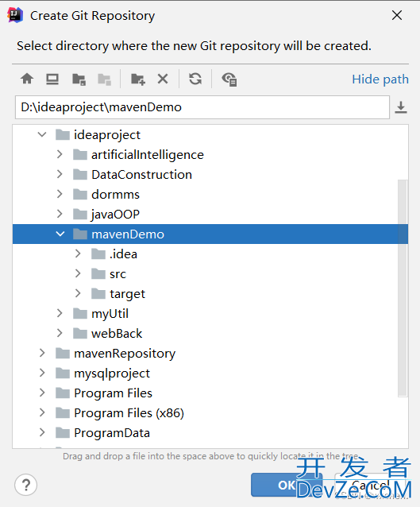The height and width of the screenshot is (507, 420).
Task: Click the disabled Module directory icon
Action: [104, 79]
